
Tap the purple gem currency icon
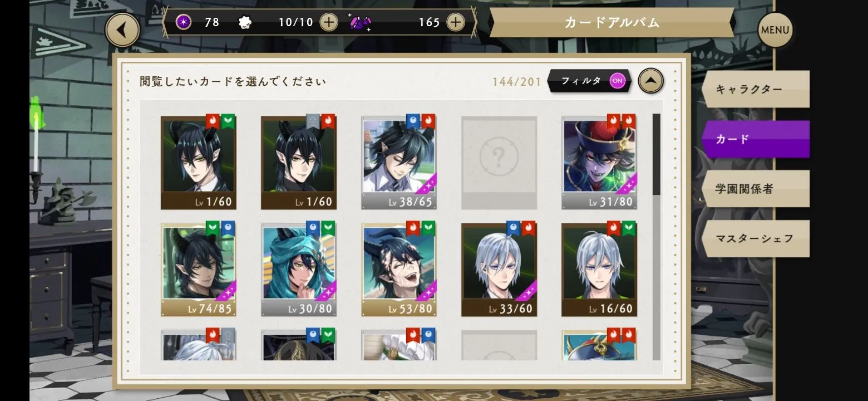click(x=361, y=22)
